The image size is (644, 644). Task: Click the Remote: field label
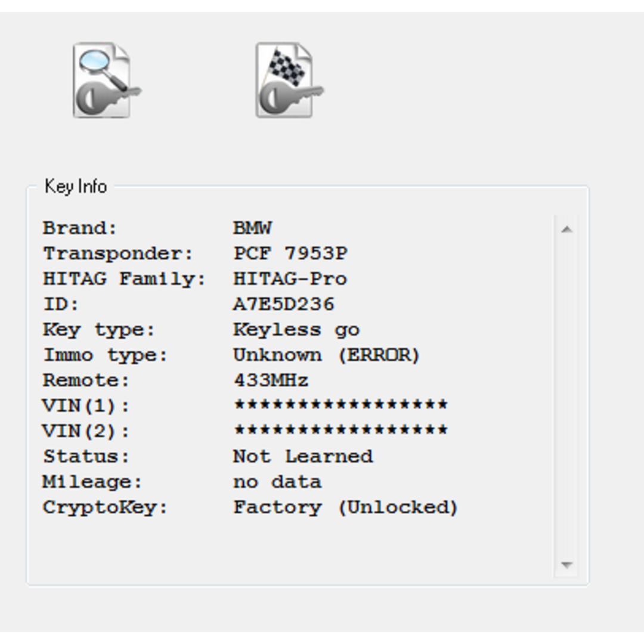point(86,380)
